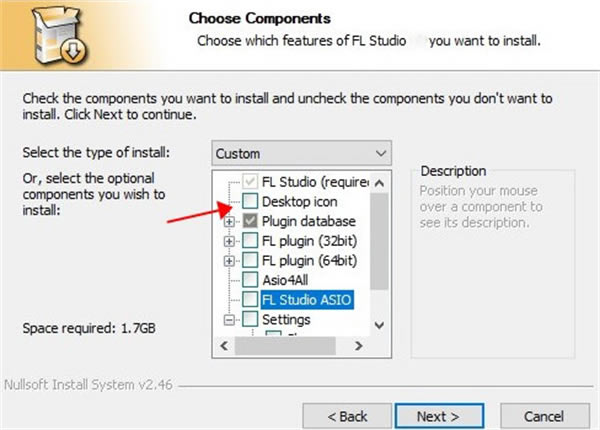Image resolution: width=600 pixels, height=430 pixels.
Task: Click the component list scroll up arrow
Action: click(x=379, y=181)
